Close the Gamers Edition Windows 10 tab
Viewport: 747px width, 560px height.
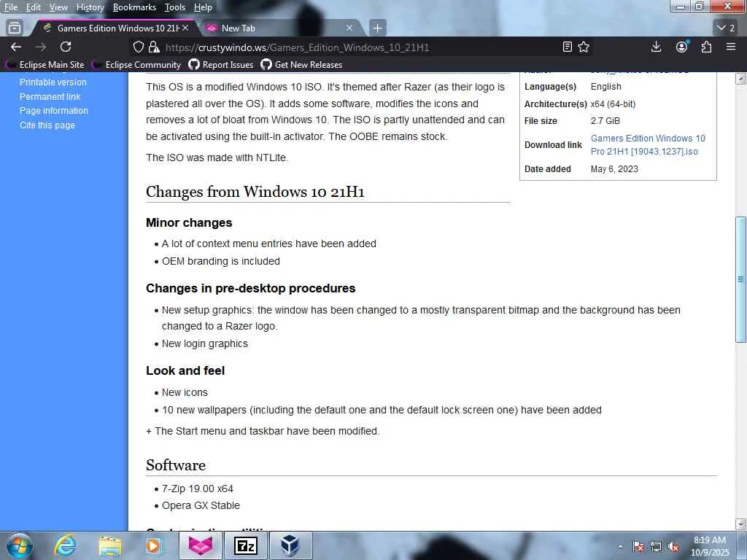pyautogui.click(x=185, y=28)
